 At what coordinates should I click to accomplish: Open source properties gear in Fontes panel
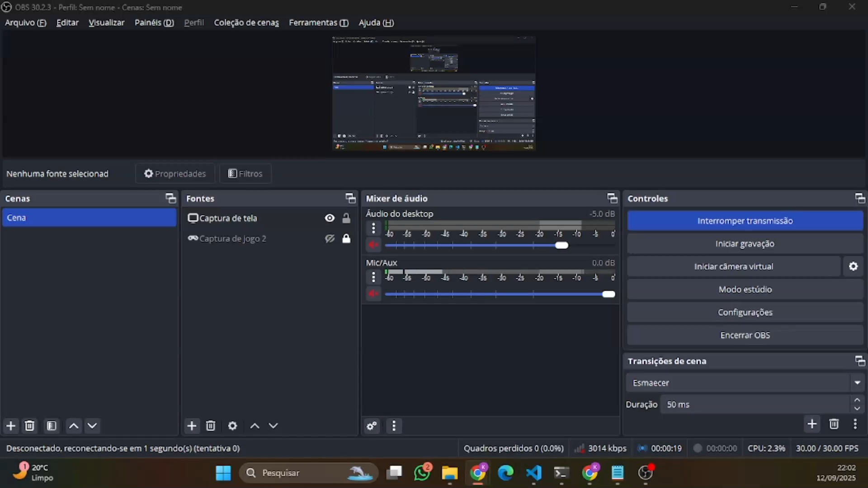coord(232,426)
